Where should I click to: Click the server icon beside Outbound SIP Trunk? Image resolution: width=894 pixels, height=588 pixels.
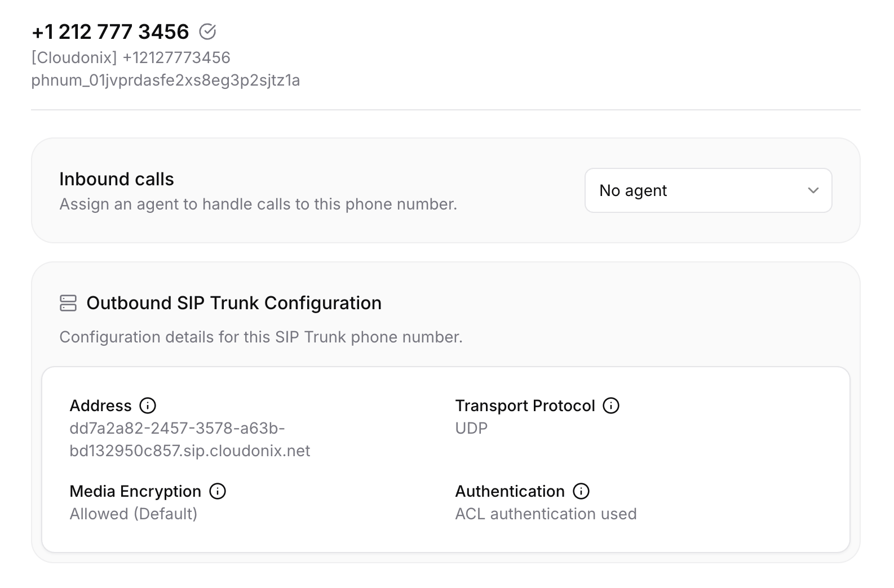click(68, 303)
